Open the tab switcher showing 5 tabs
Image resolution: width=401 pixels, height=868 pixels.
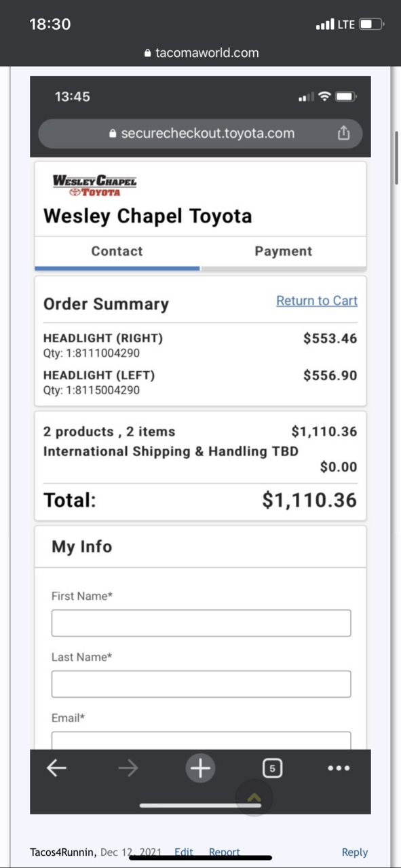tap(272, 768)
